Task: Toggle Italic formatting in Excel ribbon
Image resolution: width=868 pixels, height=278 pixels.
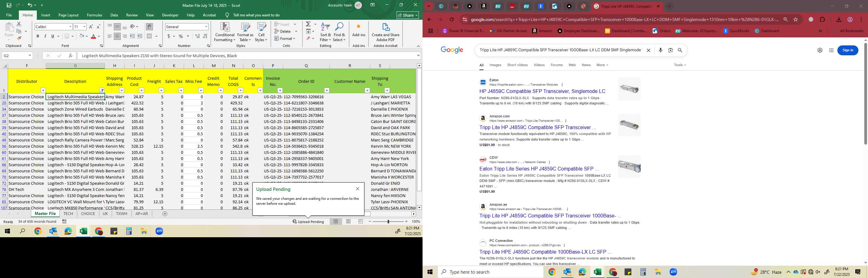Action: pos(45,36)
